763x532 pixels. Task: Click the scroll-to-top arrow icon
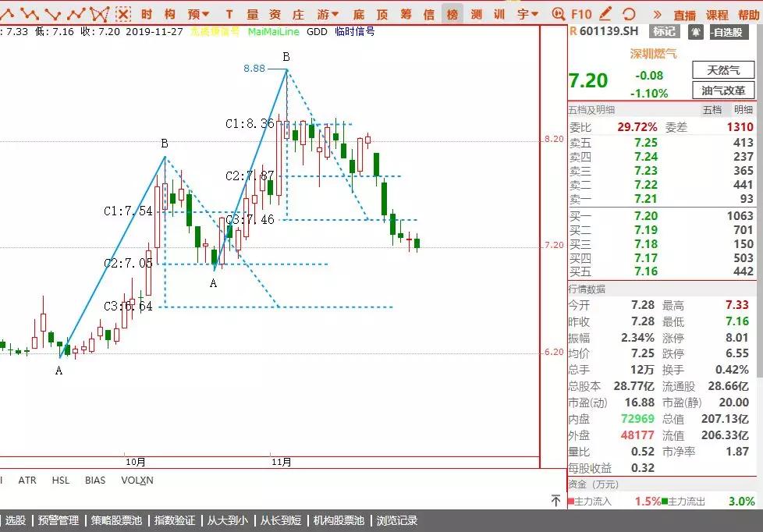click(x=555, y=500)
